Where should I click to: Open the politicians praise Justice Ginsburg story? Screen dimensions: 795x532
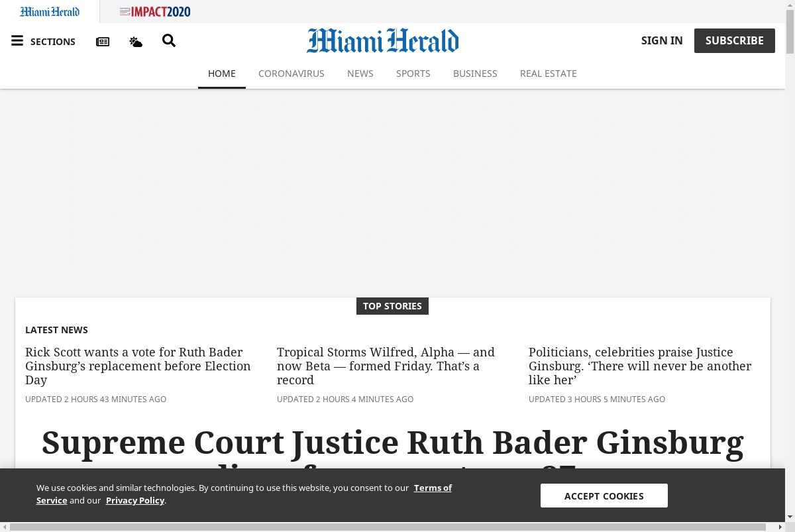[640, 366]
